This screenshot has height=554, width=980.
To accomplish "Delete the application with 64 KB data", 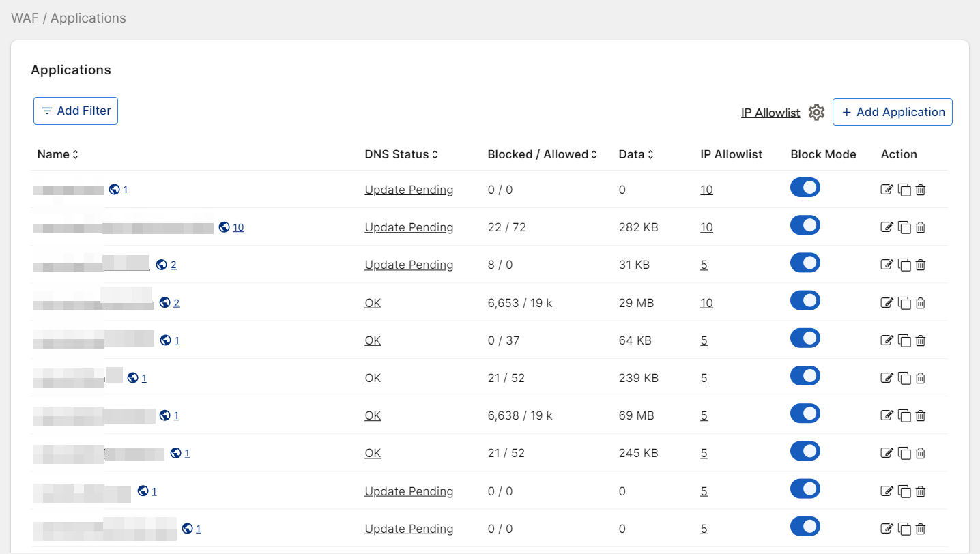I will 921,340.
